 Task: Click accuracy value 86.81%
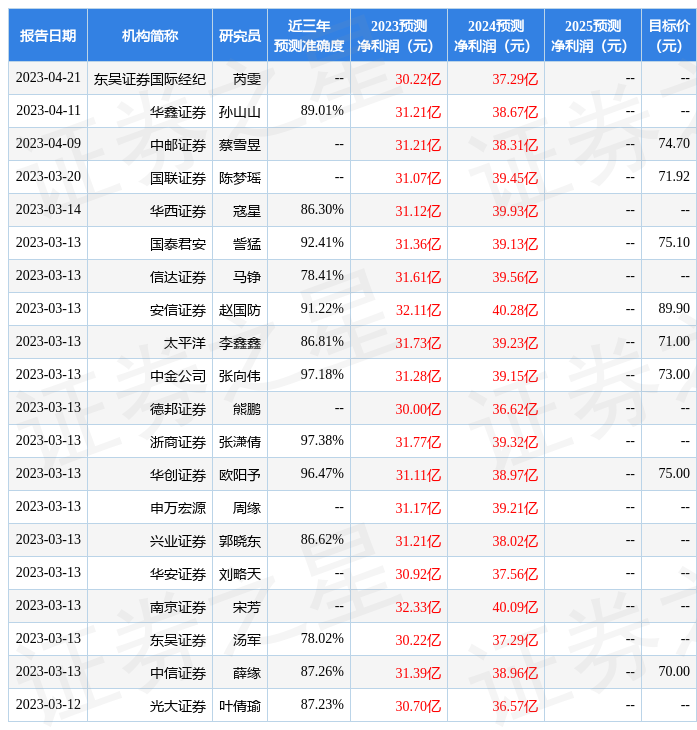click(322, 342)
